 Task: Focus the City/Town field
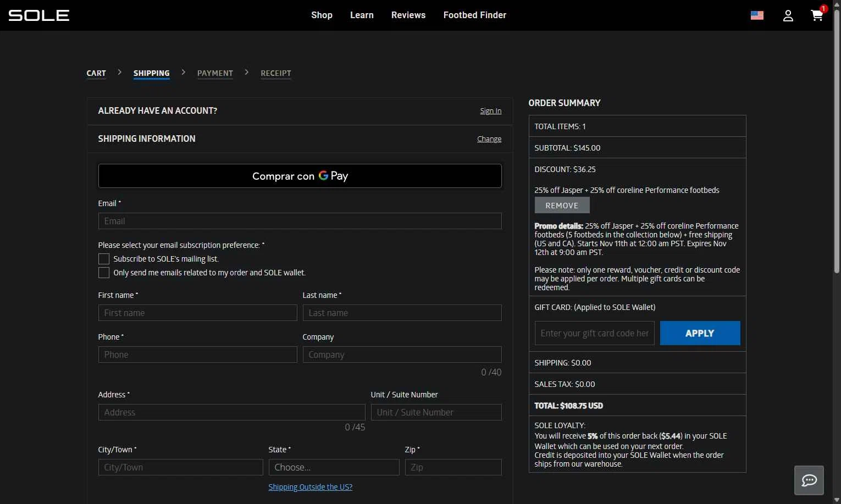pos(181,467)
